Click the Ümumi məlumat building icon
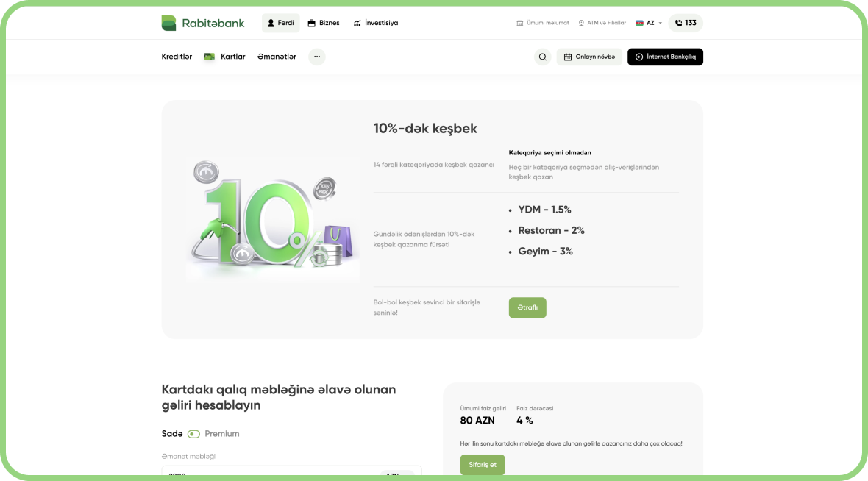The image size is (868, 481). coord(520,23)
